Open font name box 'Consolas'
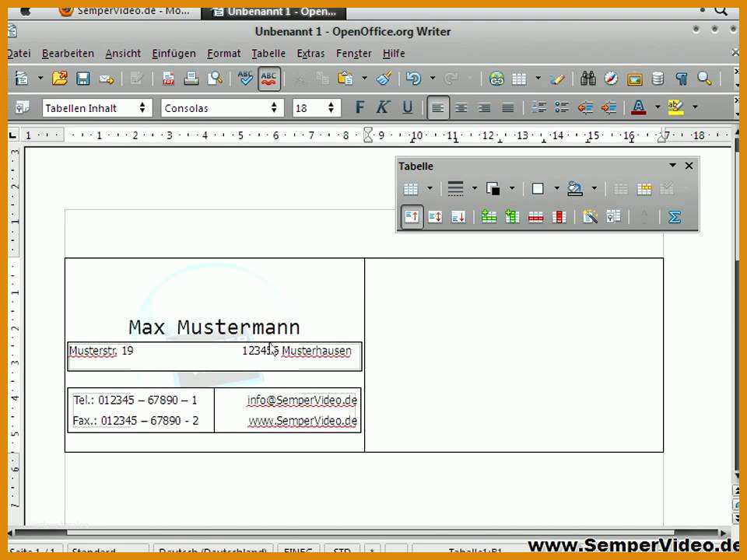Screen dimensions: 747x560 [223, 108]
